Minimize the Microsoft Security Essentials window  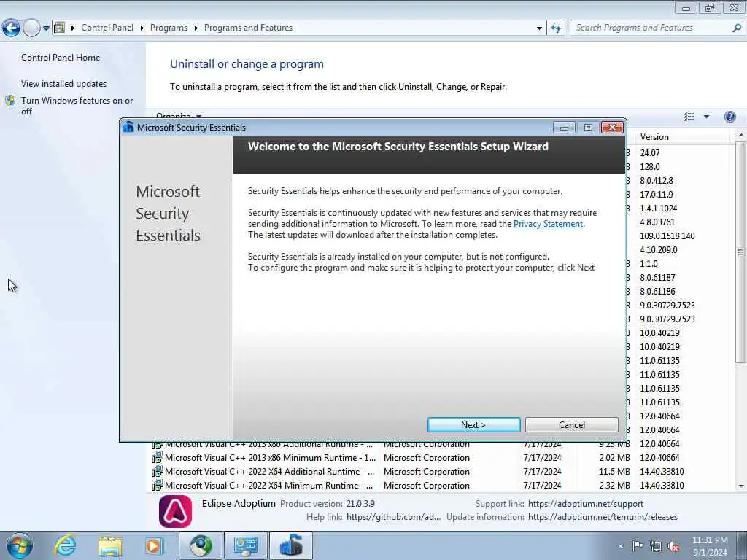(x=564, y=127)
